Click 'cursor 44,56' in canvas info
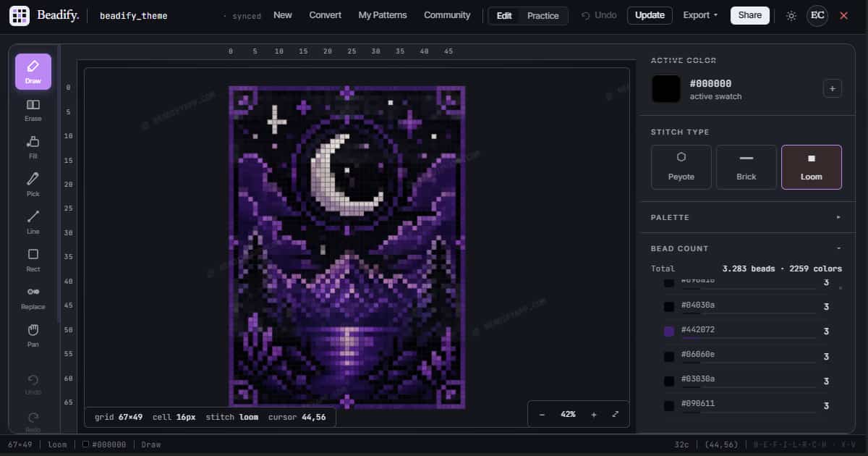Viewport: 868px width, 456px height. coord(297,417)
